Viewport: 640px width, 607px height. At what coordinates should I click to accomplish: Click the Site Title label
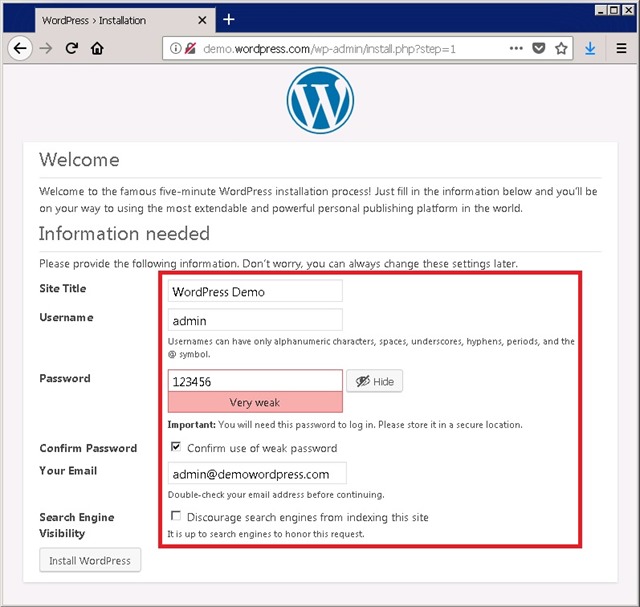63,288
